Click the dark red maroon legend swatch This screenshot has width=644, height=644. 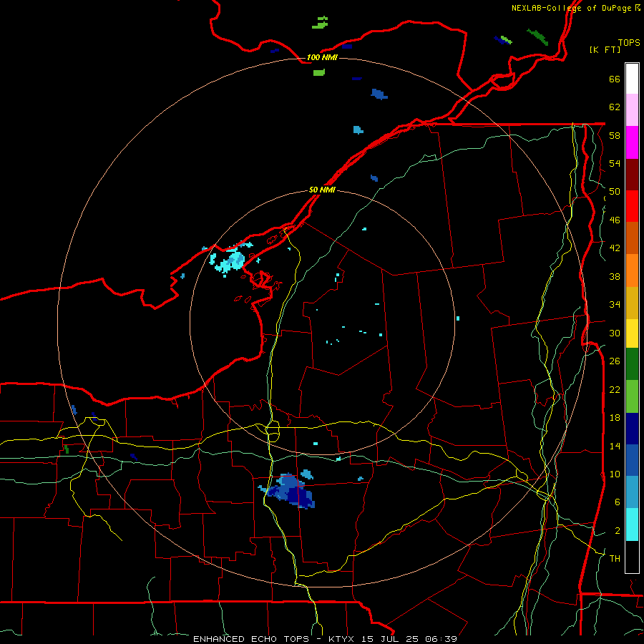(x=632, y=175)
